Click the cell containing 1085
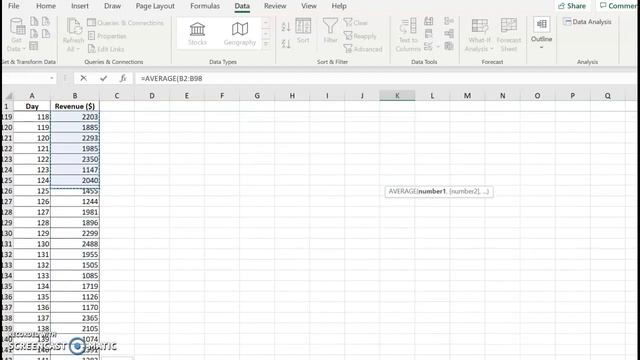The width and height of the screenshot is (640, 360). click(75, 276)
